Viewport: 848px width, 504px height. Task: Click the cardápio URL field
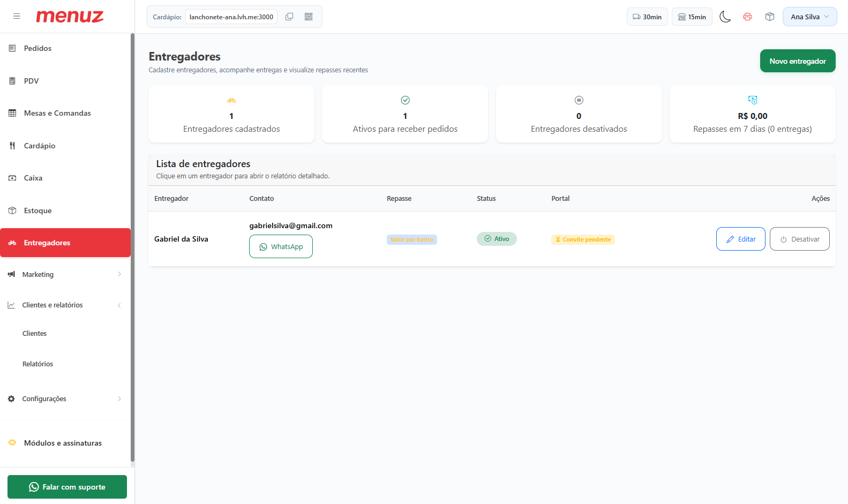[x=231, y=17]
